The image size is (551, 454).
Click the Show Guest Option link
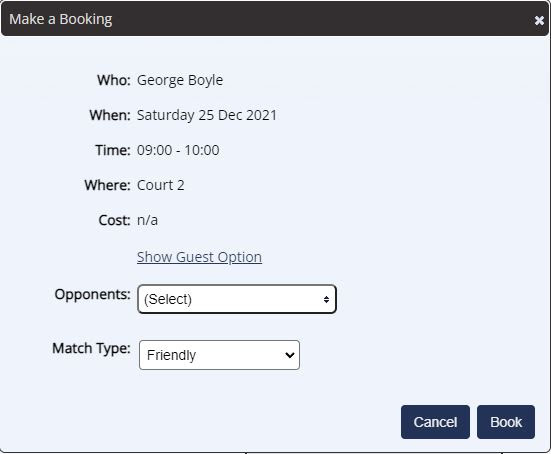[199, 257]
